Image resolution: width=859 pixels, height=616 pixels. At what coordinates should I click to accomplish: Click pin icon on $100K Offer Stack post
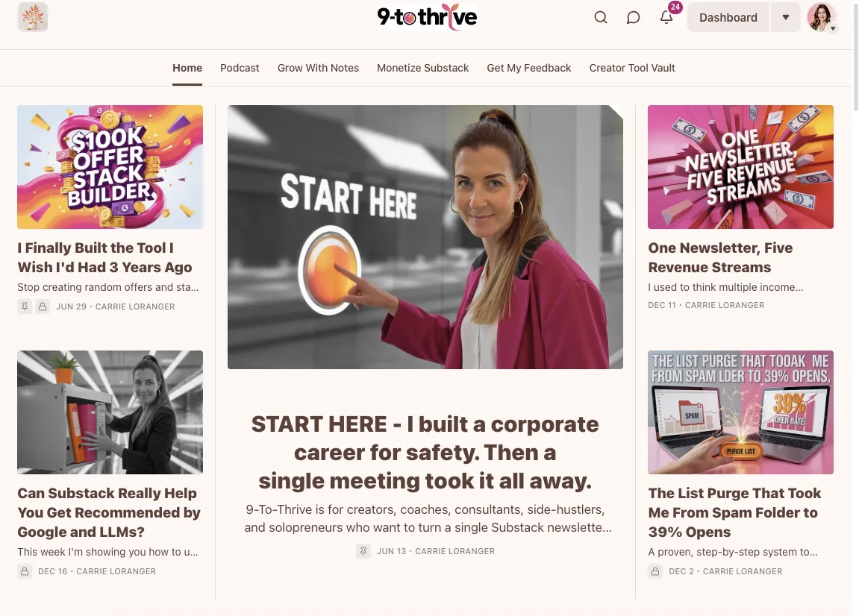(25, 307)
